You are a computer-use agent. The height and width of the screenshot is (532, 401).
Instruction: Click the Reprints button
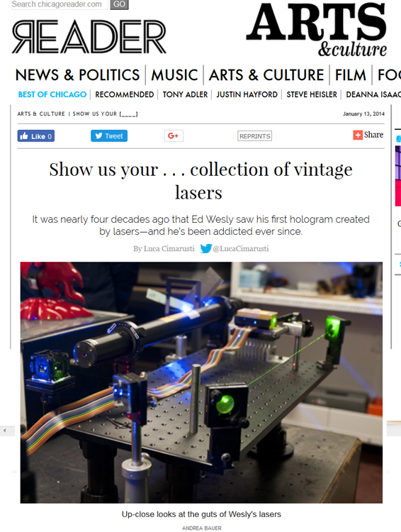tap(254, 136)
